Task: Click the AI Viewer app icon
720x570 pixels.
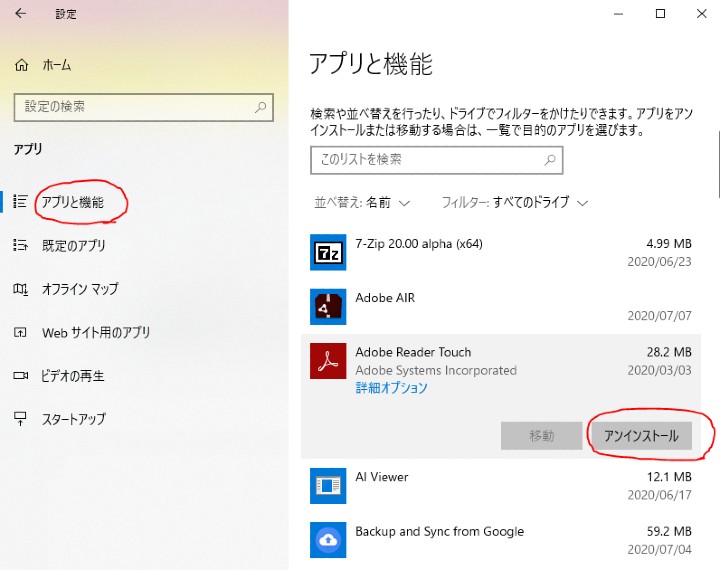Action: point(328,485)
